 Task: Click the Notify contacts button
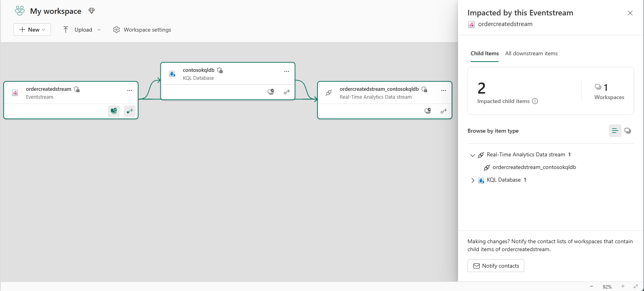(496, 266)
